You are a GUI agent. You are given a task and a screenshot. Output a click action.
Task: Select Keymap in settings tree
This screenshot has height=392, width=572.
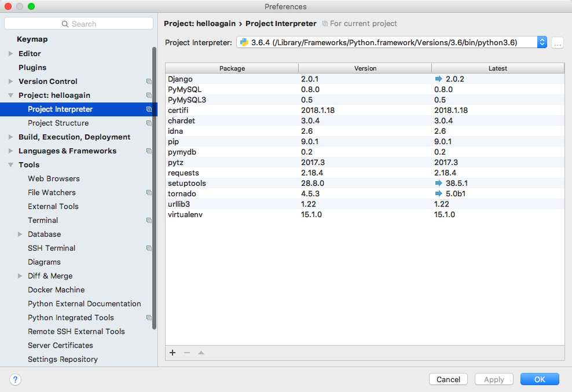32,39
